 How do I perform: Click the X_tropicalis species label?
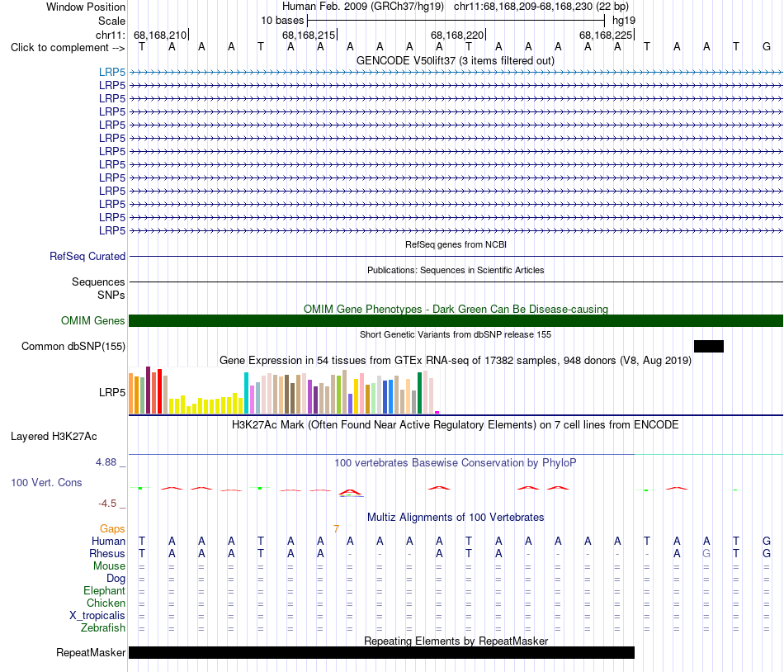tap(97, 616)
